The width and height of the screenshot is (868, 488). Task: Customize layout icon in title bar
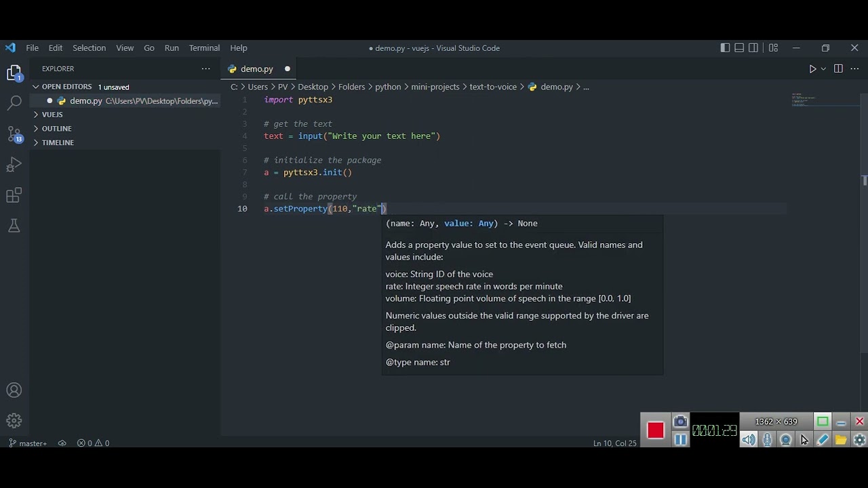click(773, 48)
